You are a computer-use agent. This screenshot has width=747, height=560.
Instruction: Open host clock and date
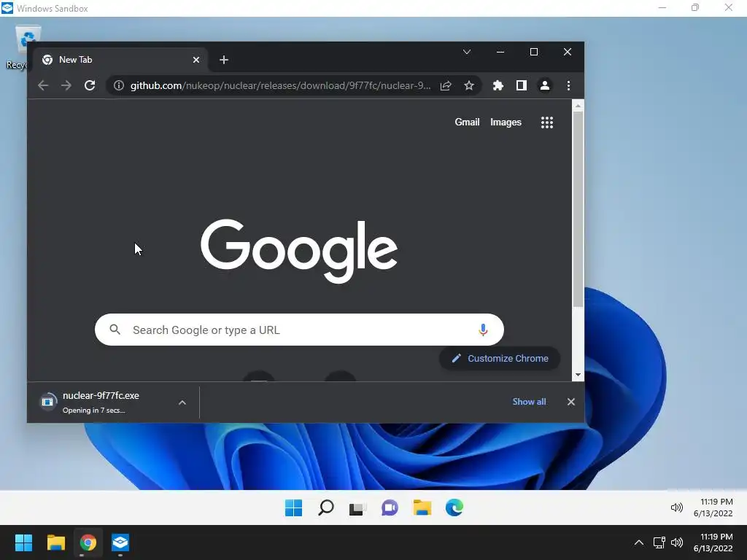(713, 542)
